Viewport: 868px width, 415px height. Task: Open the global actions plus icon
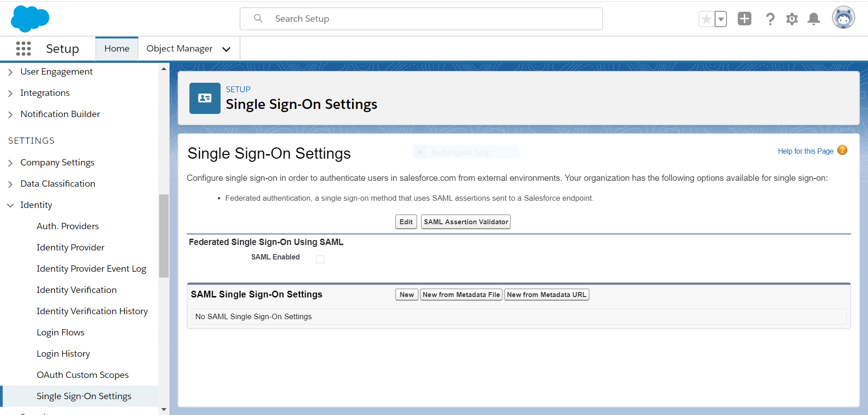click(x=745, y=19)
